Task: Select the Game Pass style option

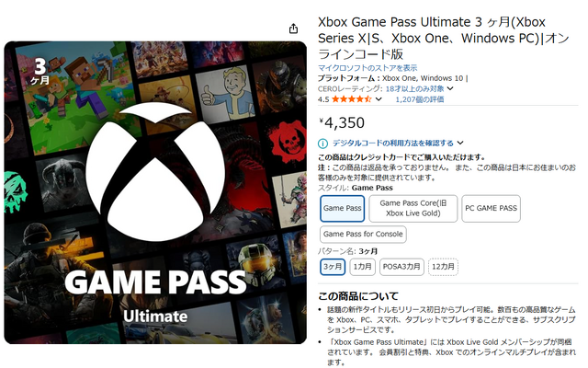Action: pyautogui.click(x=342, y=209)
